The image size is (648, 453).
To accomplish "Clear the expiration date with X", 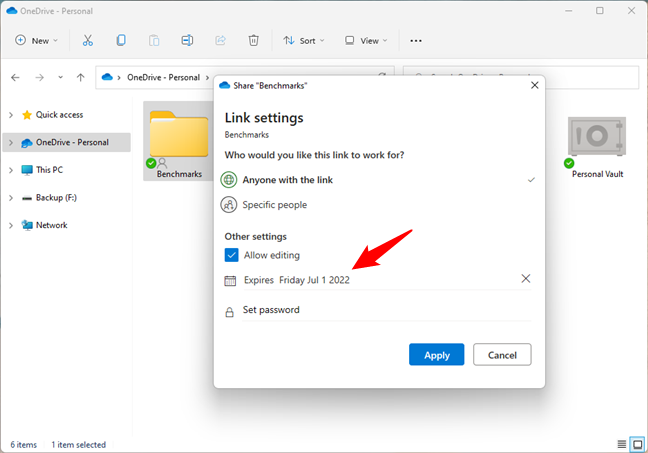I will (525, 279).
